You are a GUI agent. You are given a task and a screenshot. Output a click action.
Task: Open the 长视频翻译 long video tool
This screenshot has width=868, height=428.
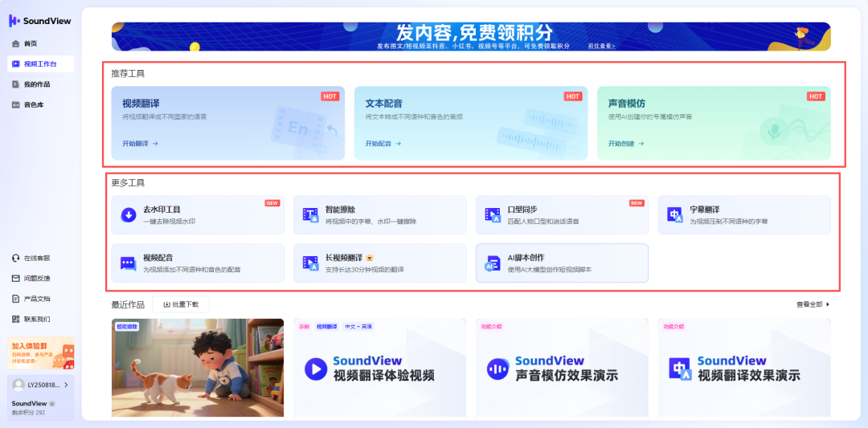click(379, 263)
